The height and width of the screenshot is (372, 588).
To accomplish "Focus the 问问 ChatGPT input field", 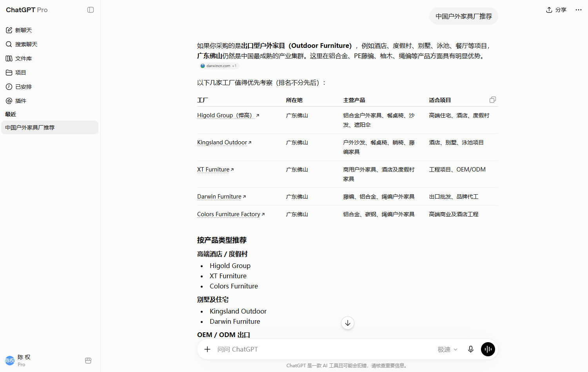I will [324, 349].
